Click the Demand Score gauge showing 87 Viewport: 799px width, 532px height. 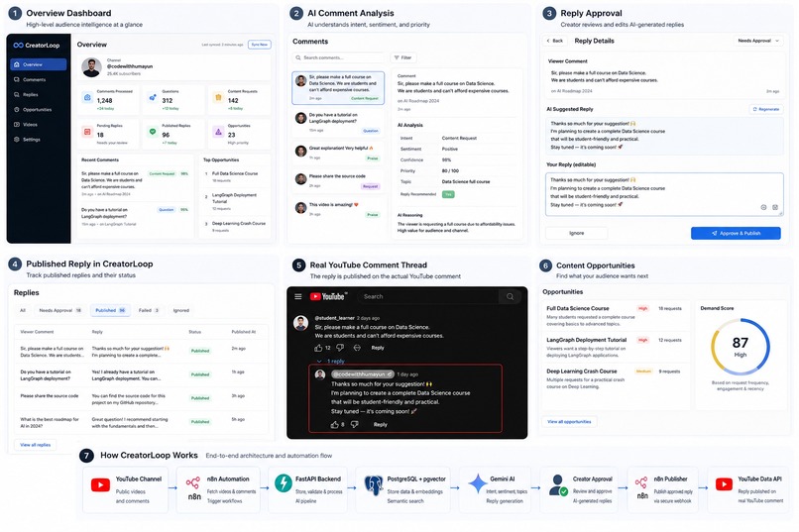[740, 347]
